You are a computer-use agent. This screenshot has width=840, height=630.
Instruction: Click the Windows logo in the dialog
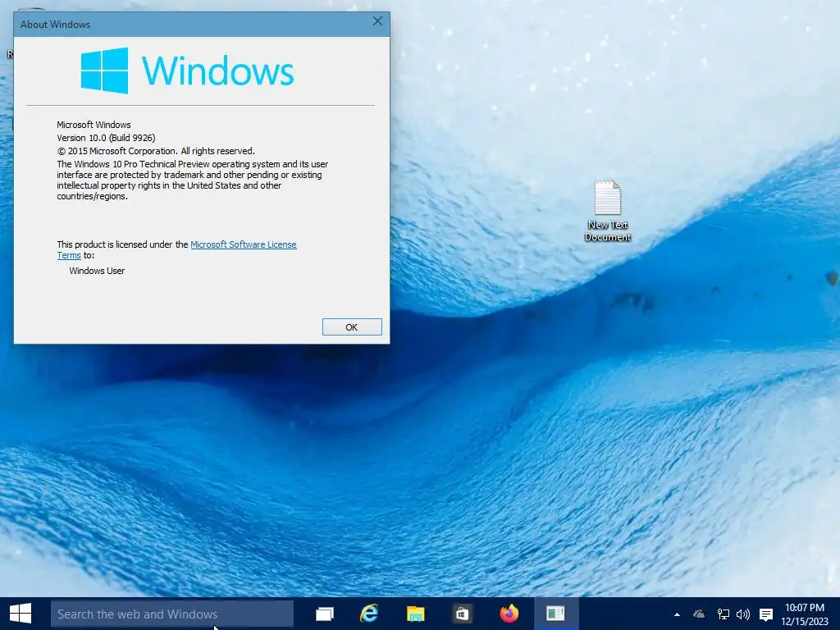[187, 71]
